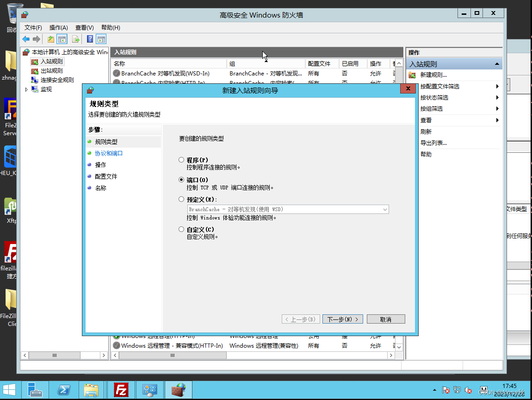
Task: Click the 取消 button in wizard
Action: (386, 319)
